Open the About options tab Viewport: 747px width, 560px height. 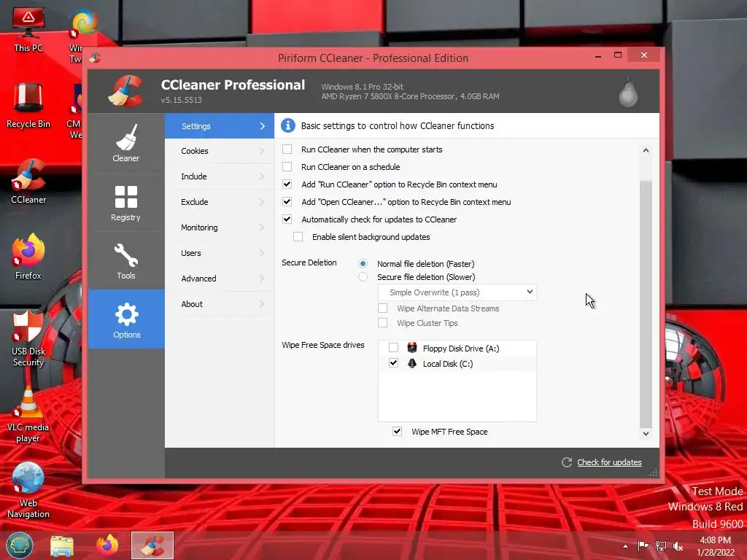(220, 304)
